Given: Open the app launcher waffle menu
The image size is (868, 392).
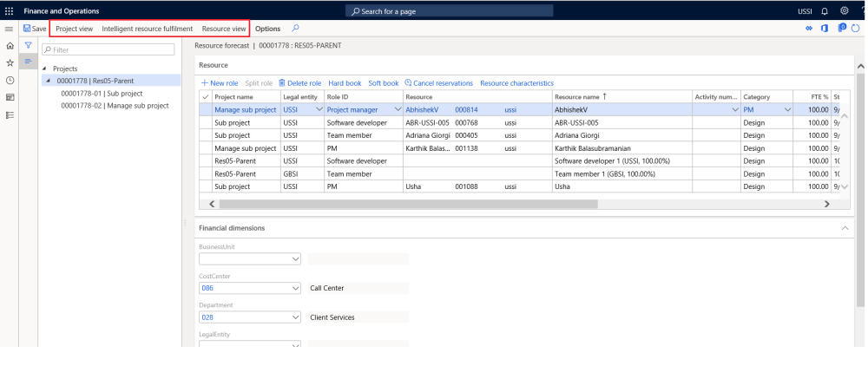Looking at the screenshot, I should pyautogui.click(x=10, y=10).
